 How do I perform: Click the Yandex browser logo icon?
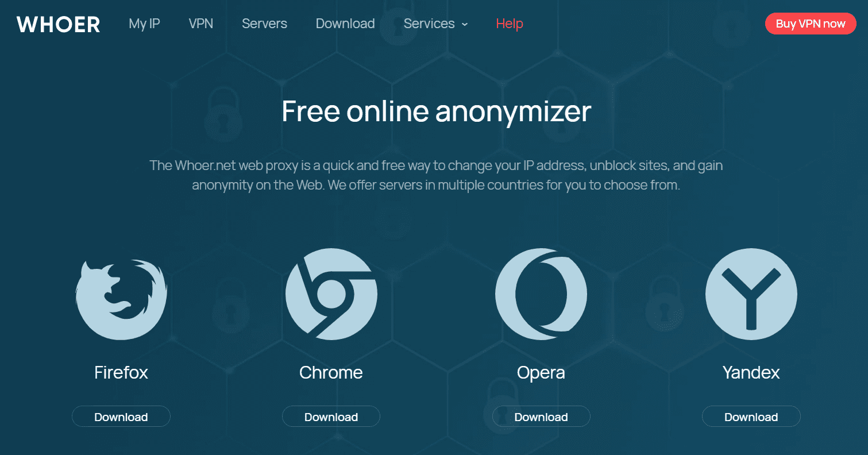click(751, 294)
